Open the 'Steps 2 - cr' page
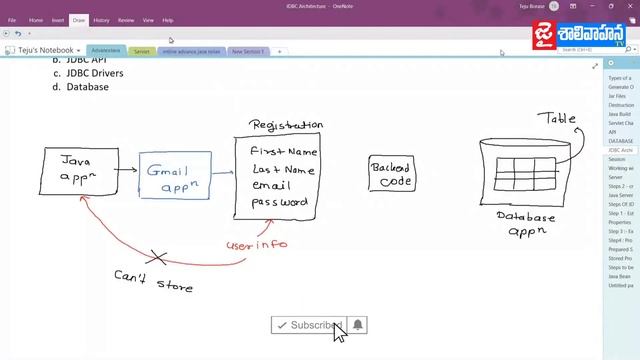Viewport: 640px width, 360px height. tap(620, 186)
